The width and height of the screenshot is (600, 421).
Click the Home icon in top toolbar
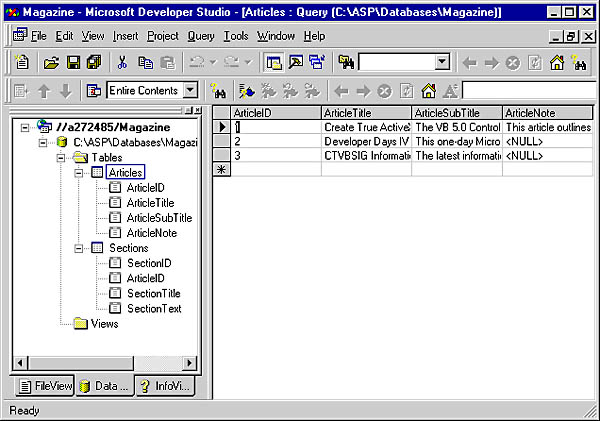tap(557, 62)
